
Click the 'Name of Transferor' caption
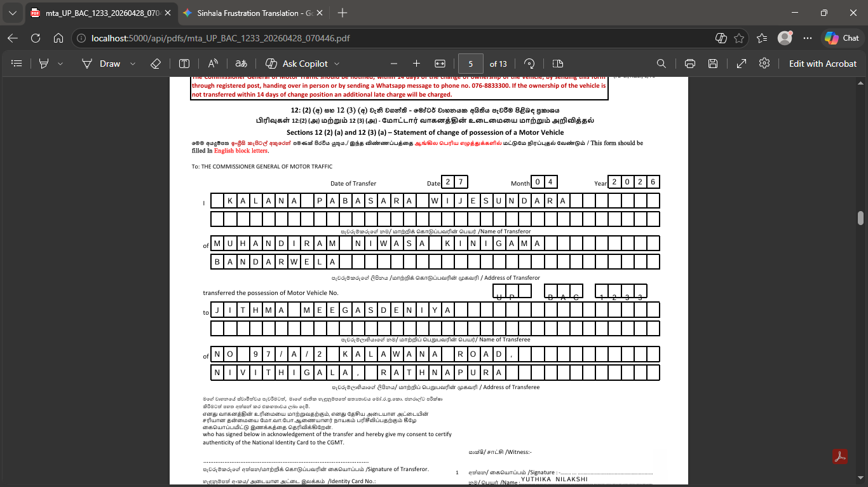[505, 231]
